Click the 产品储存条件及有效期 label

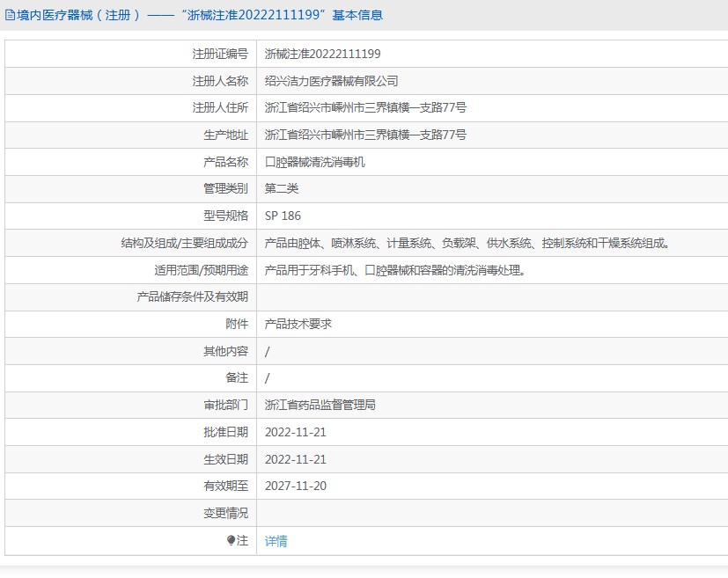click(x=192, y=296)
